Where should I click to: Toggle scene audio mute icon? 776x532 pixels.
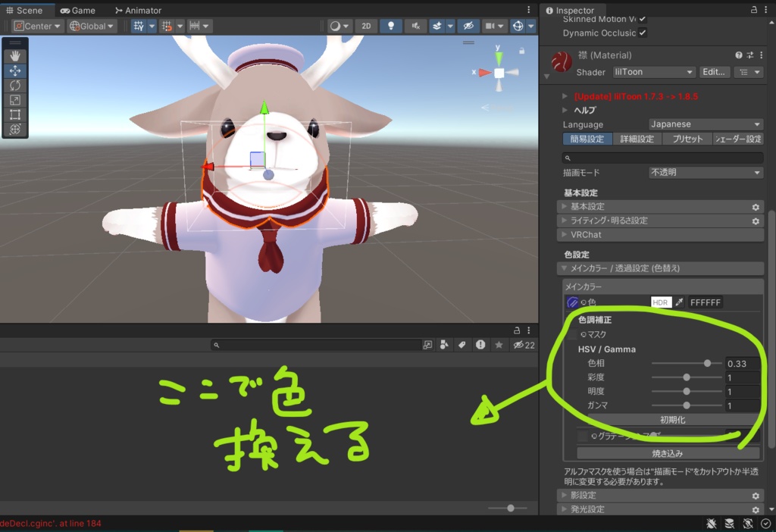416,26
